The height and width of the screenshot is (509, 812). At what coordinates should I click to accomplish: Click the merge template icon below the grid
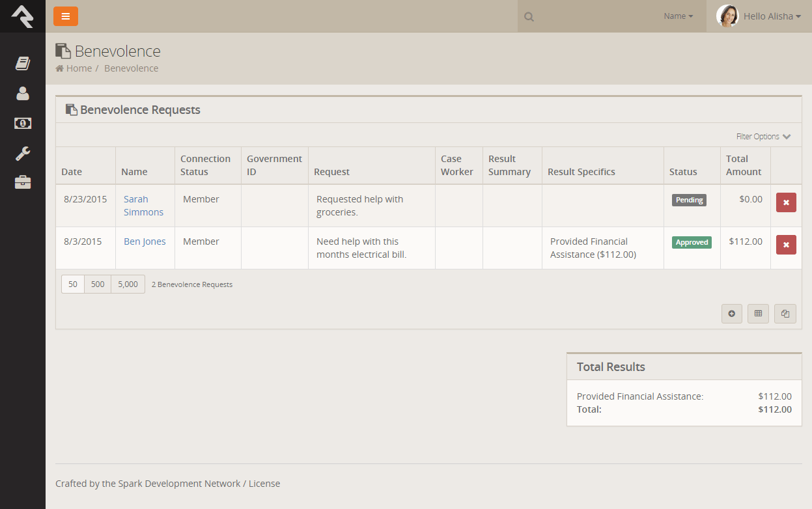tap(785, 314)
